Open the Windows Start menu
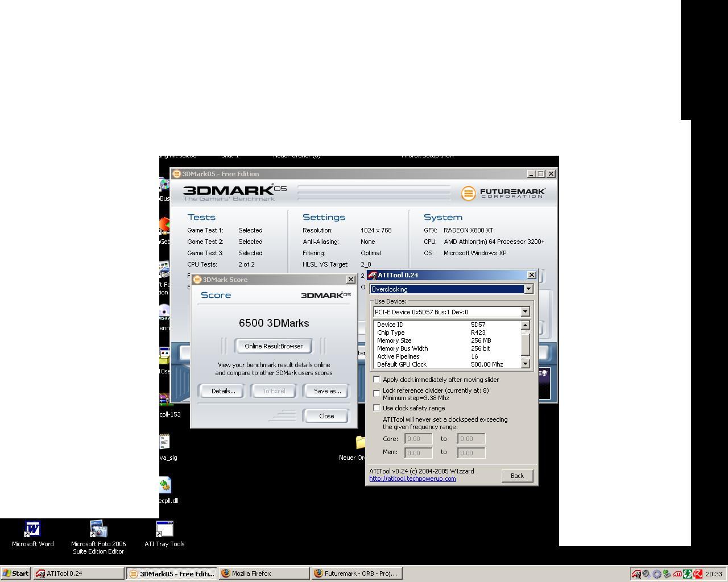 [x=16, y=573]
